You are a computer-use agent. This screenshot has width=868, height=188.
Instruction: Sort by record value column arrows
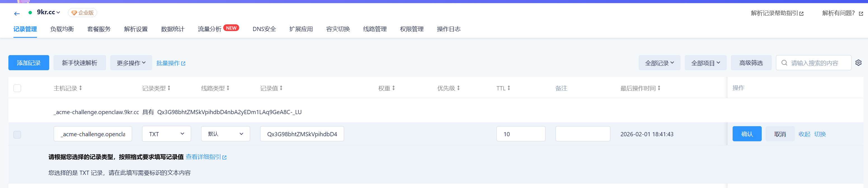point(281,88)
